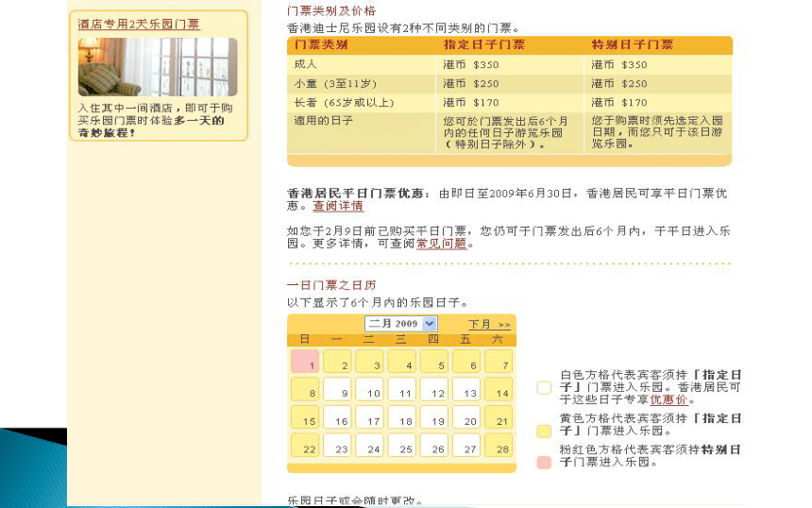Click the 长者 (65岁或以上) row label
This screenshot has width=812, height=508.
(x=344, y=103)
